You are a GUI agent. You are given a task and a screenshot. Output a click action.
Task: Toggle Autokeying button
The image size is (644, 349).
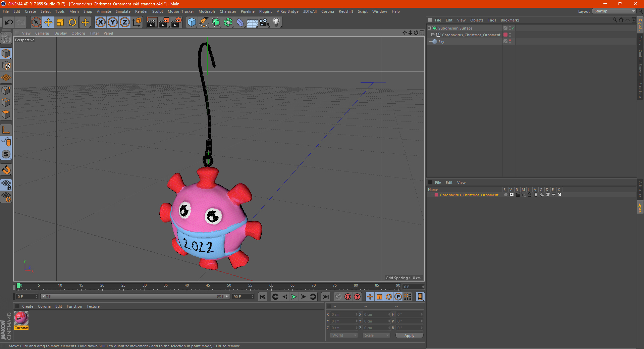pos(348,297)
